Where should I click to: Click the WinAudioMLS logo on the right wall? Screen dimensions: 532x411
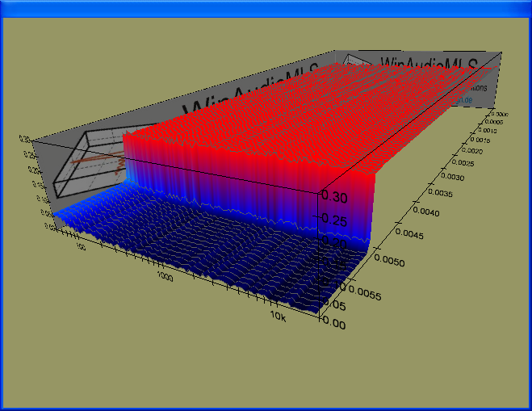click(428, 62)
